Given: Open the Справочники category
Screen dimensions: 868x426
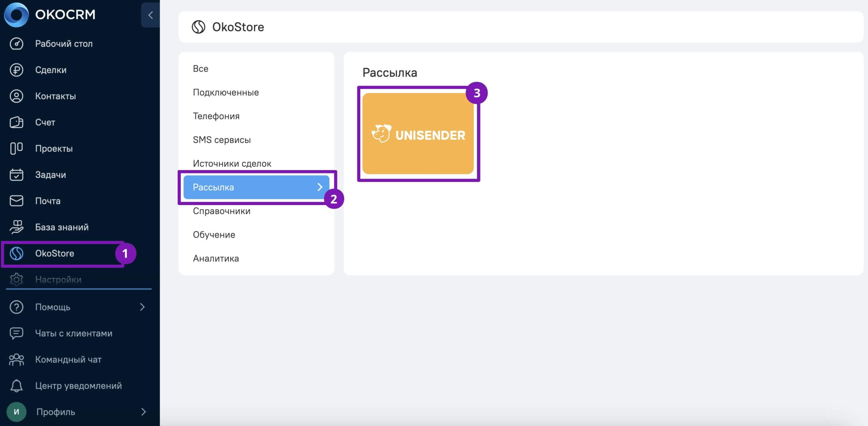Looking at the screenshot, I should click(221, 211).
